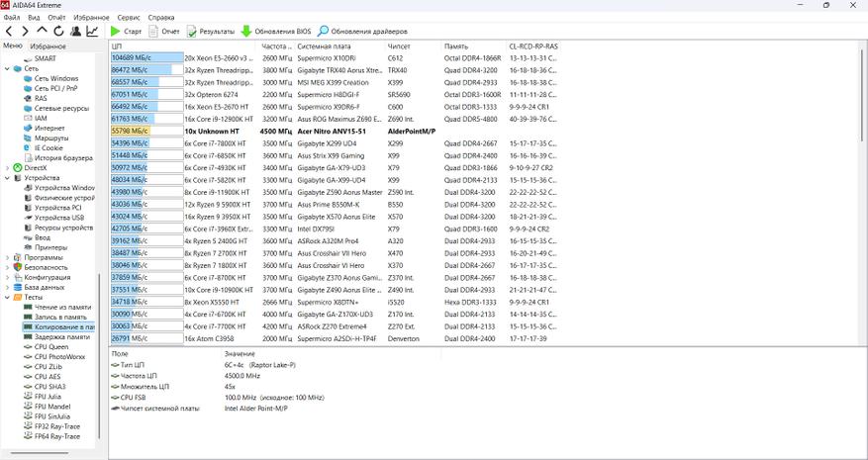The height and width of the screenshot is (460, 868).
Task: Select Сетевые ресурсы item
Action: (x=61, y=109)
